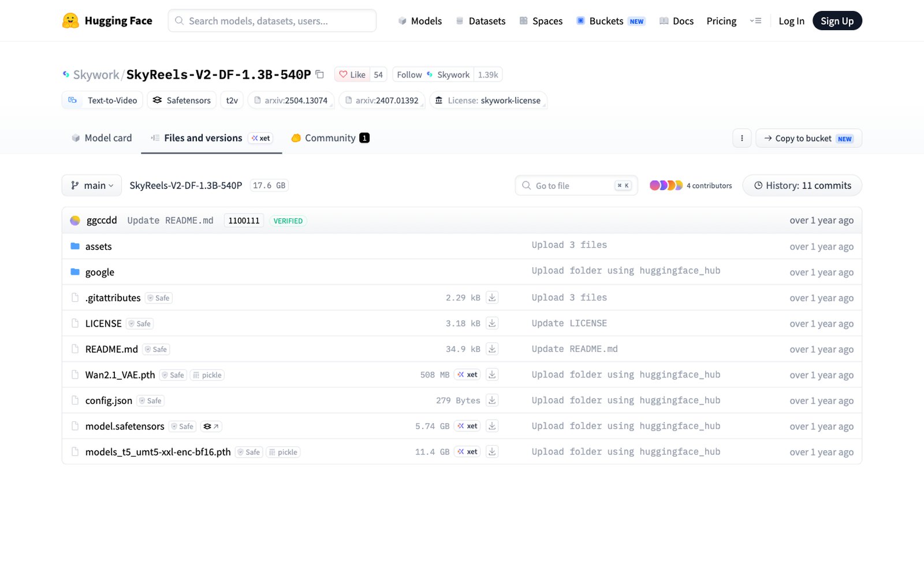
Task: Open the skywork-license tag
Action: pos(489,100)
